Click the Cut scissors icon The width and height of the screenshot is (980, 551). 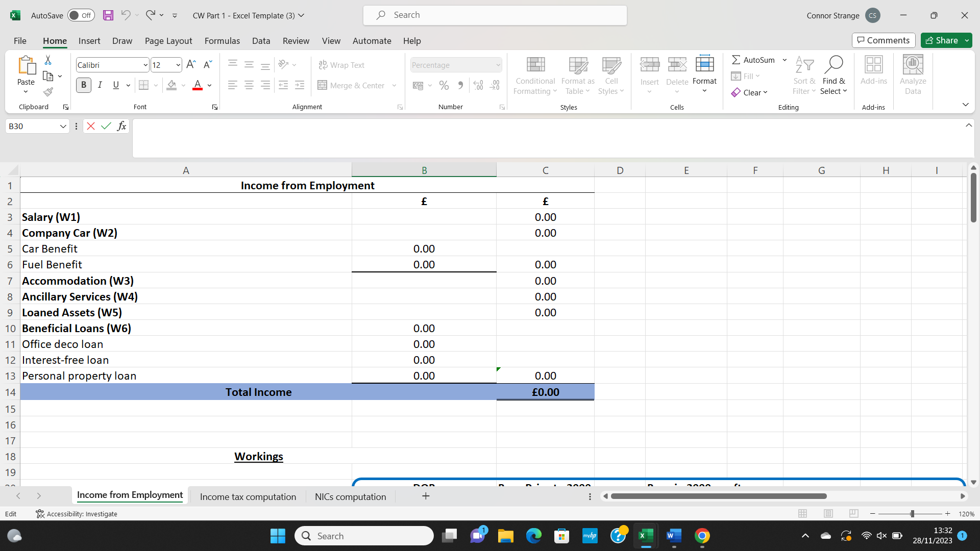tap(48, 60)
